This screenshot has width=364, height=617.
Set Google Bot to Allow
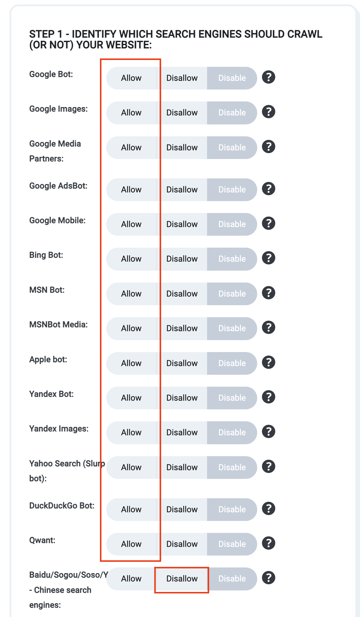[131, 78]
